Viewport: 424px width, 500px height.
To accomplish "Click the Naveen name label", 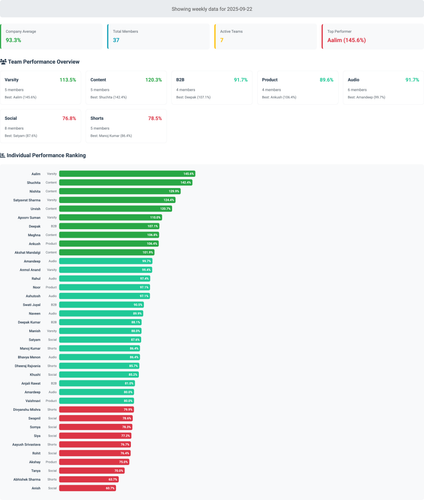I will [35, 313].
